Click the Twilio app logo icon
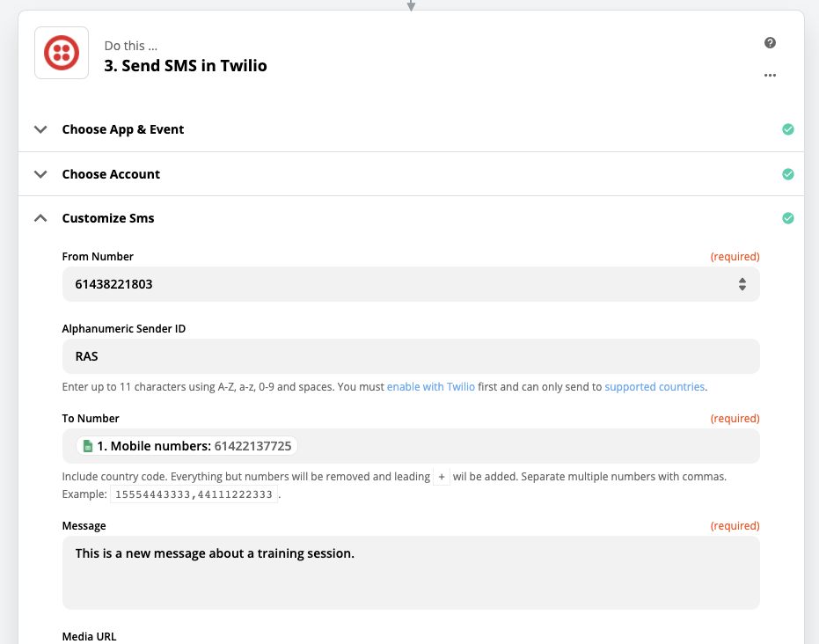The image size is (819, 644). click(62, 53)
